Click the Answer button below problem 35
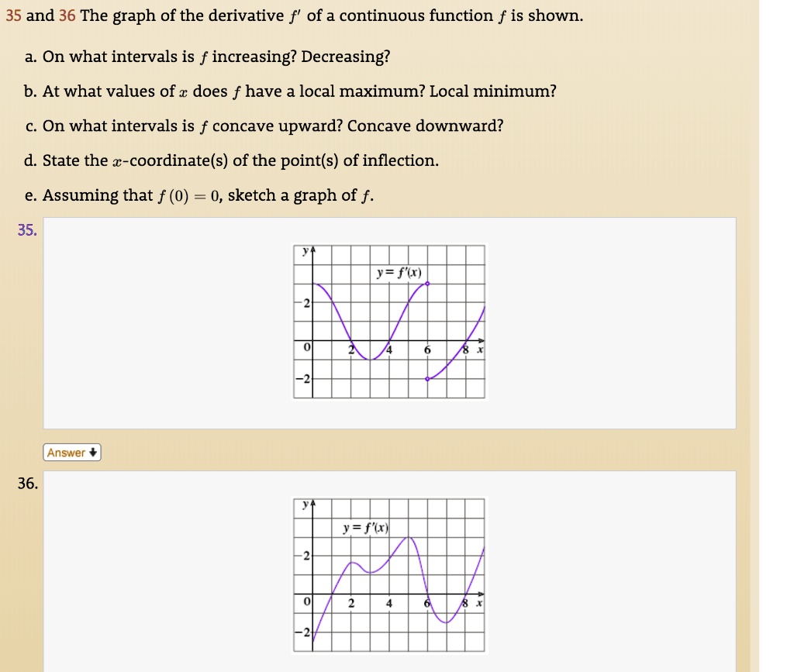 point(71,453)
